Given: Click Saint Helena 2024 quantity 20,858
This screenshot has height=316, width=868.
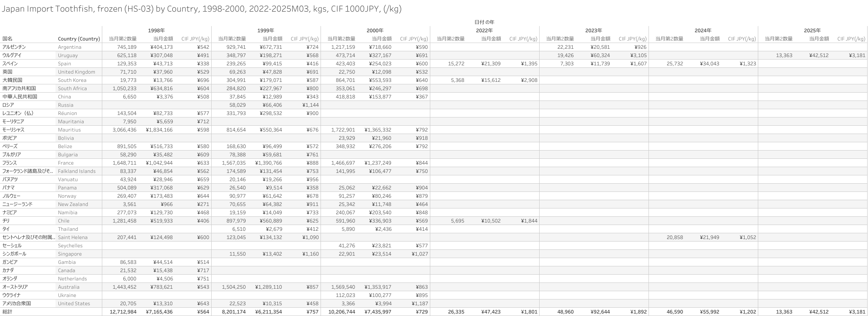Looking at the screenshot, I should (x=675, y=237).
